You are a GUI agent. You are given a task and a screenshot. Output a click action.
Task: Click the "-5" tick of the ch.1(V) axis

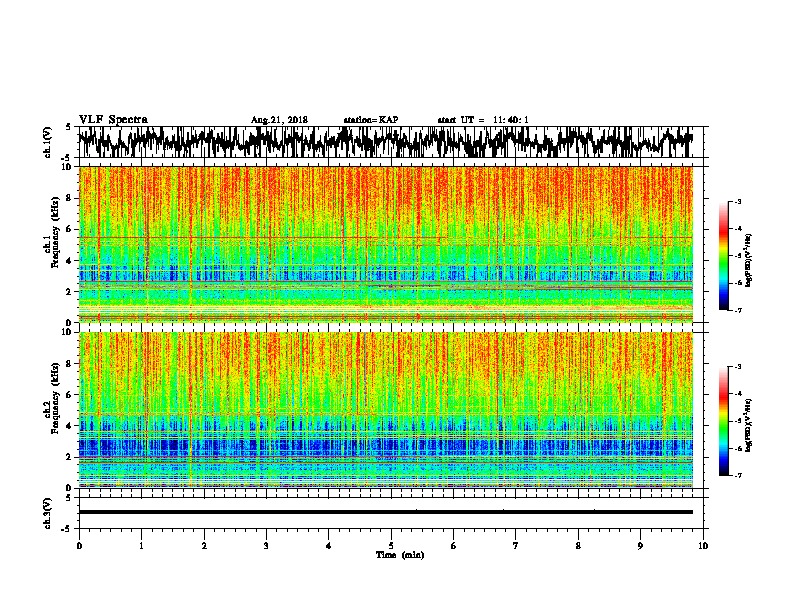(67, 158)
